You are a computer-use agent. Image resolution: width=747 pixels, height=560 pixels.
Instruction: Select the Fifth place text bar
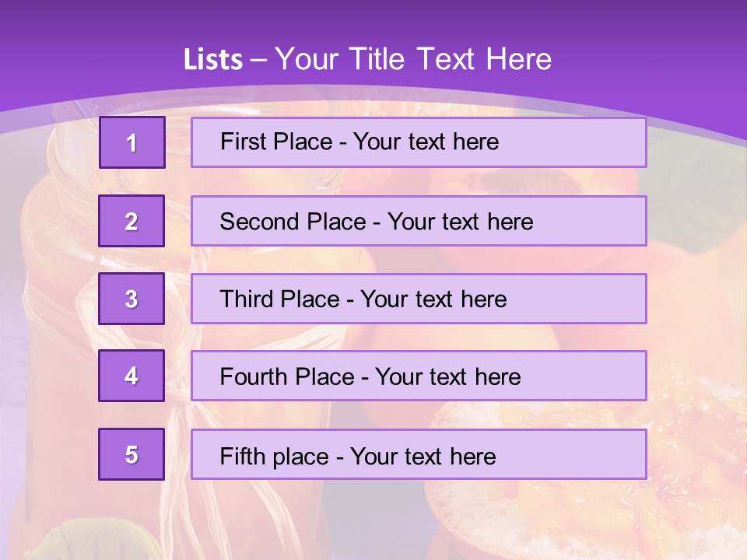click(x=419, y=454)
